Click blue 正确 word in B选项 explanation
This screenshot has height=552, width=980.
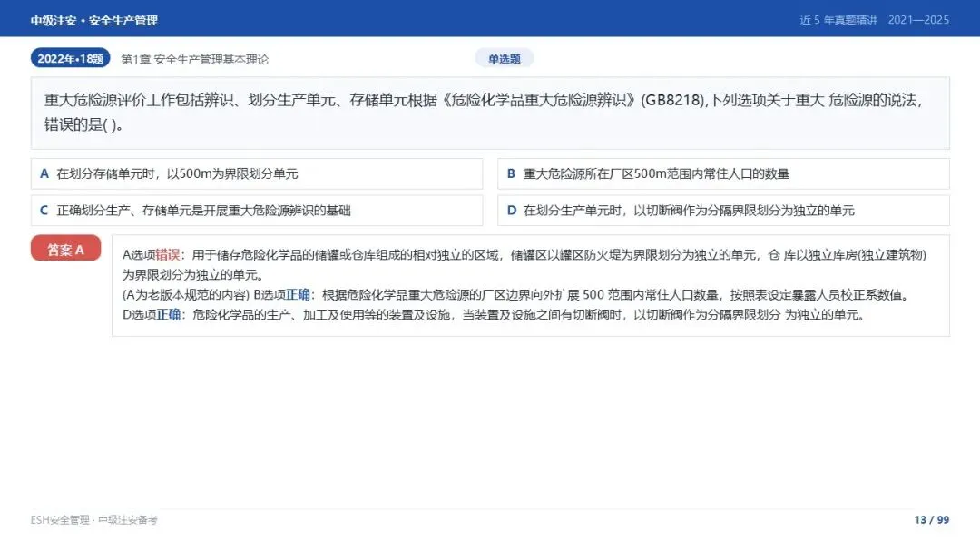pos(299,295)
